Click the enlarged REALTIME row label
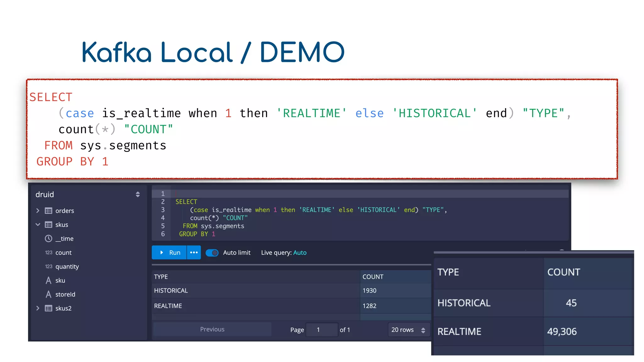This screenshot has width=644, height=362. (x=459, y=331)
